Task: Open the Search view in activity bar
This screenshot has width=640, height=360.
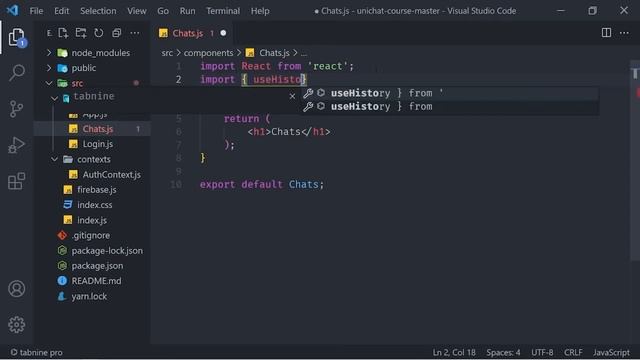Action: [16, 73]
